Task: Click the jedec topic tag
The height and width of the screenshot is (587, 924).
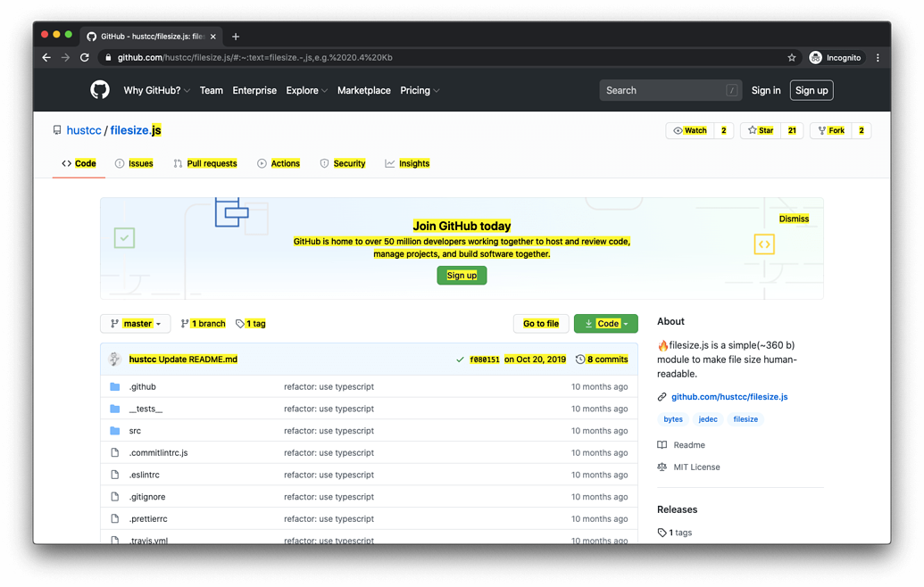Action: click(708, 419)
